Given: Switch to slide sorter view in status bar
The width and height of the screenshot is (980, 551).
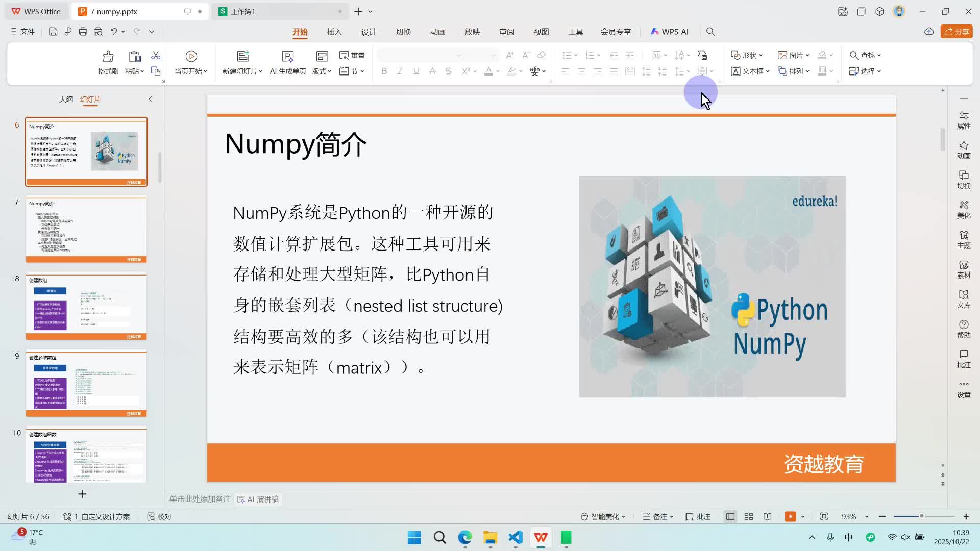Looking at the screenshot, I should pyautogui.click(x=749, y=517).
